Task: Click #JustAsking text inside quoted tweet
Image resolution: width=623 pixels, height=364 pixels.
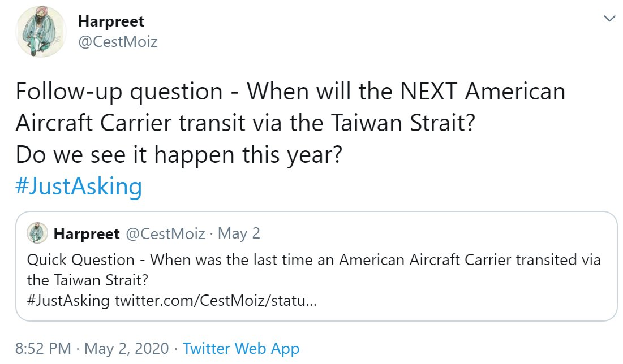Action: [x=68, y=300]
